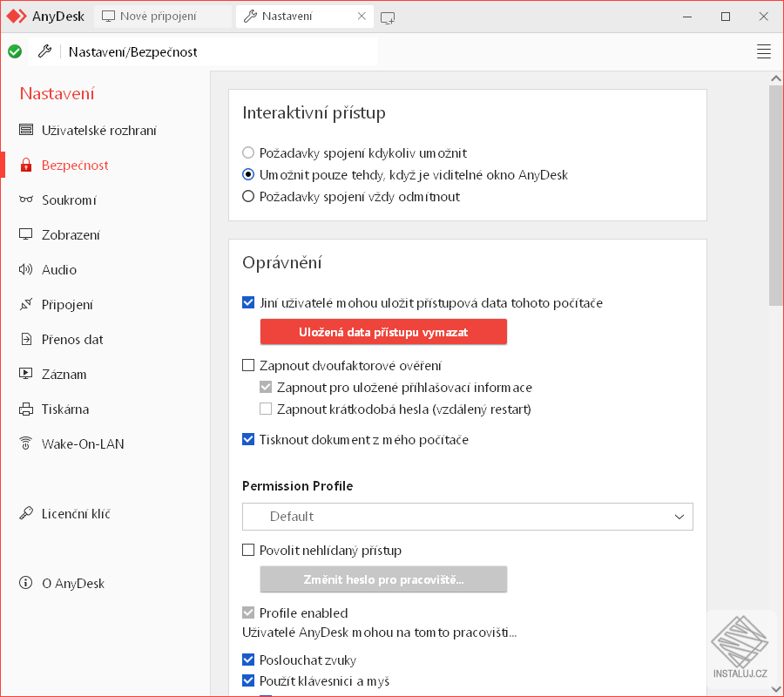
Task: Disable "Tisknout dokument z mého počítače"
Action: point(247,439)
